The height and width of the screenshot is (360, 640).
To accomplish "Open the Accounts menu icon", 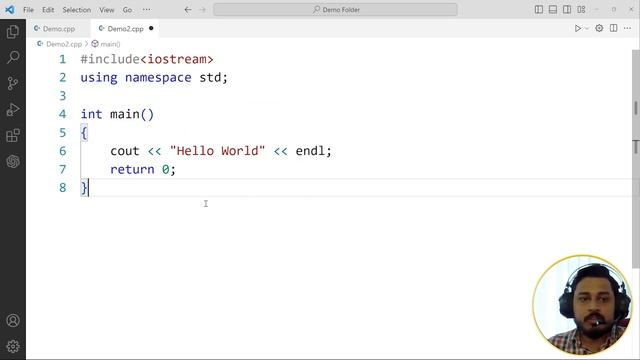I will tap(13, 320).
